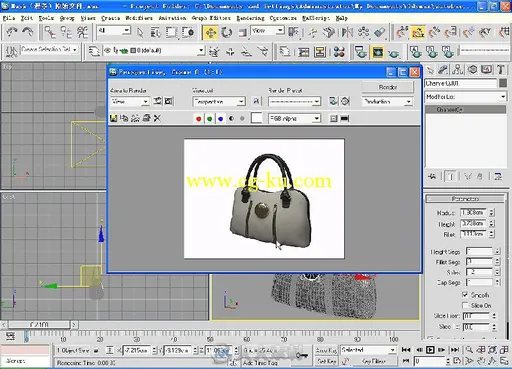Viewport: 512px width, 369px height.
Task: Activate the Select and Scale tool
Action: [x=242, y=33]
